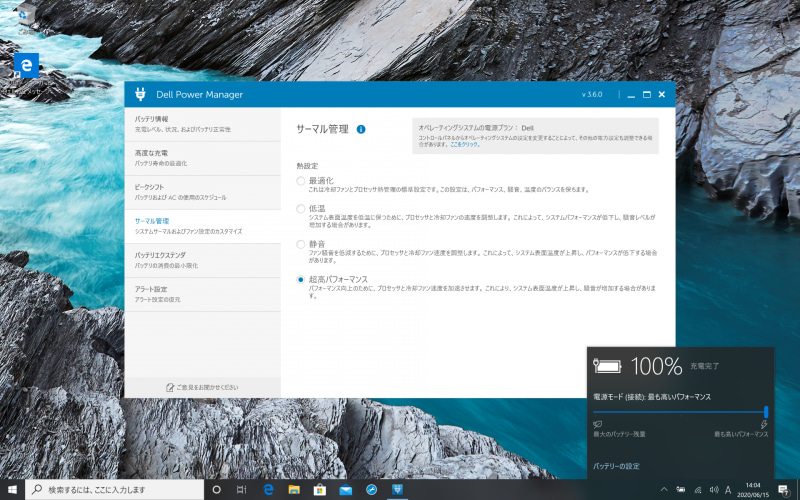Close the Dell Power Manager window
Screen dimensions: 800x500
(662, 94)
